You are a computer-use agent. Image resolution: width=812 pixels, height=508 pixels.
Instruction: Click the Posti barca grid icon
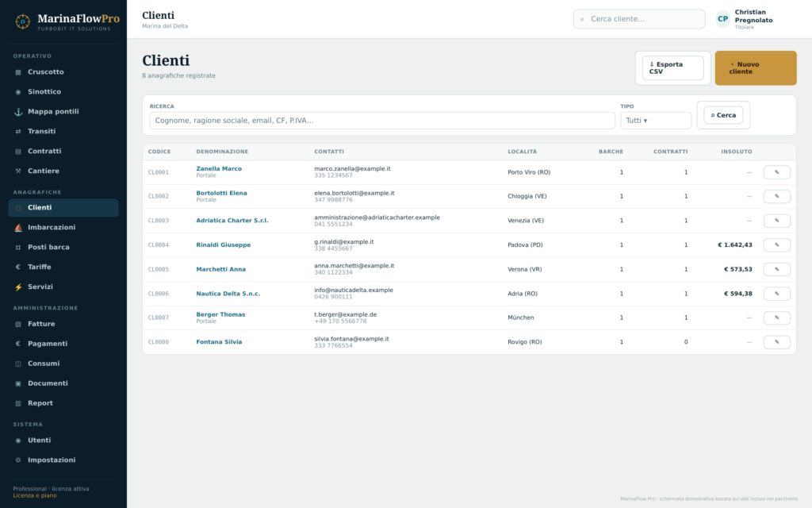pos(18,248)
